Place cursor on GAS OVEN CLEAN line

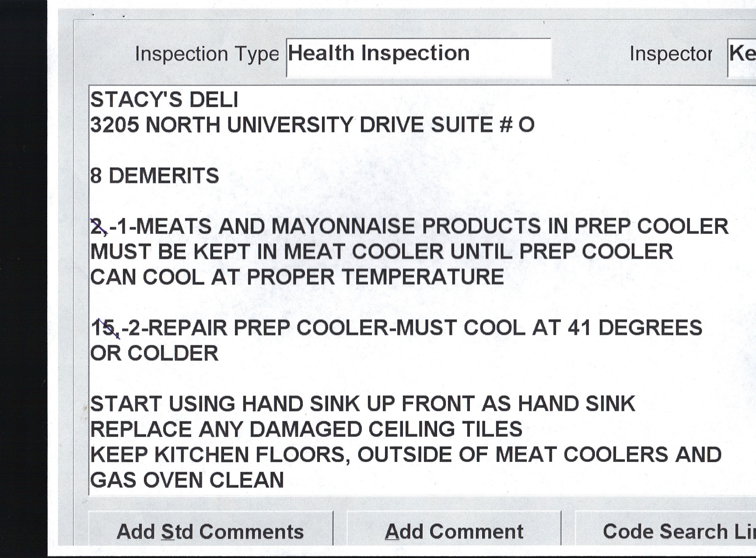point(187,480)
